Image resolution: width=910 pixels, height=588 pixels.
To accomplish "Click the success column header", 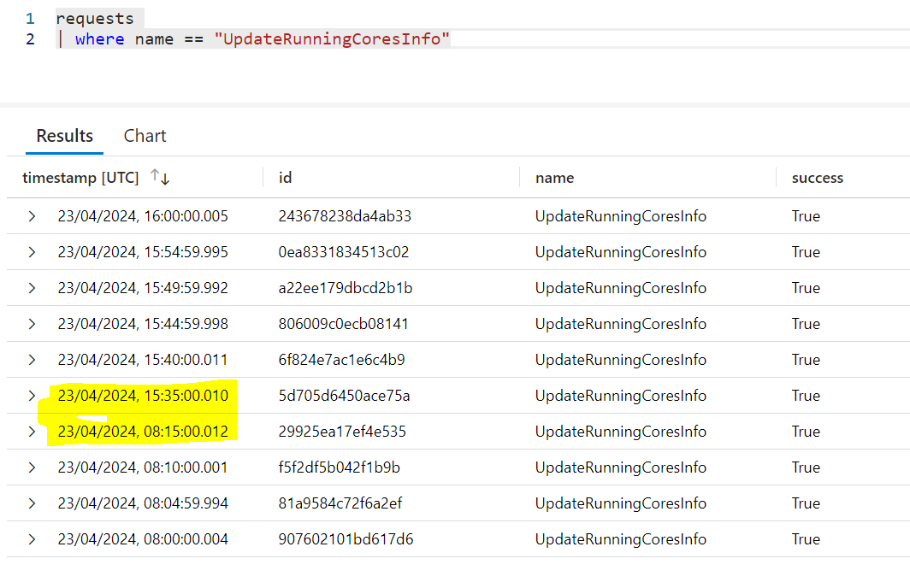I will [818, 177].
